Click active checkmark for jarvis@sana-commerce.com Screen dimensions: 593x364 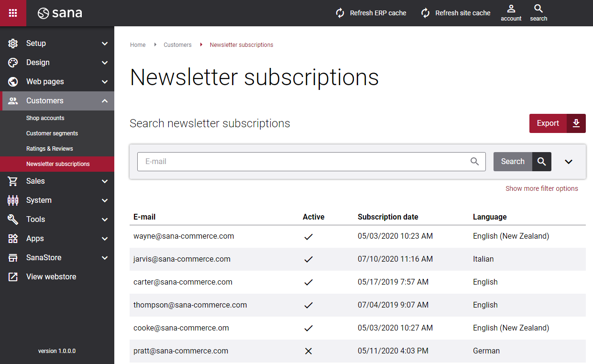[308, 259]
